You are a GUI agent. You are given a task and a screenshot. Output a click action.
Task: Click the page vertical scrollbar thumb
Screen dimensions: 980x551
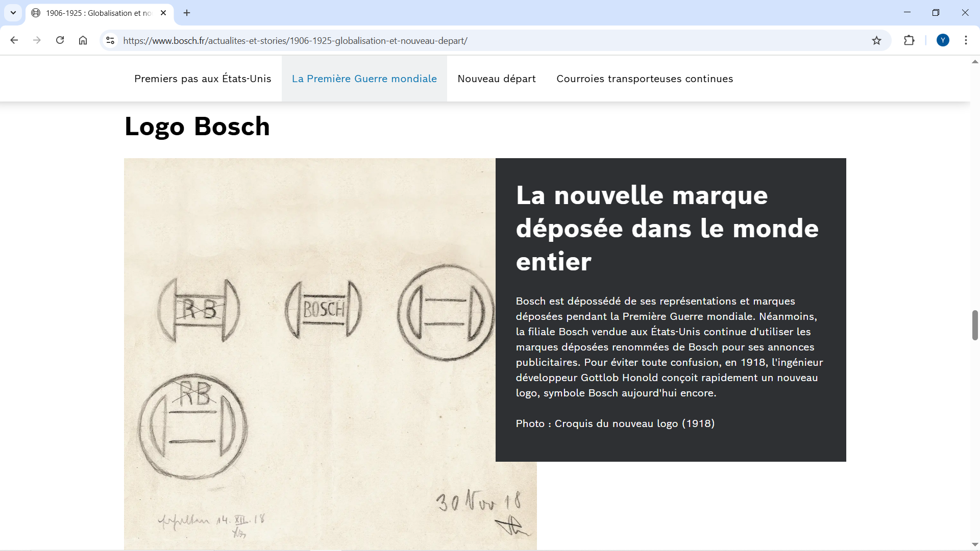tap(974, 325)
